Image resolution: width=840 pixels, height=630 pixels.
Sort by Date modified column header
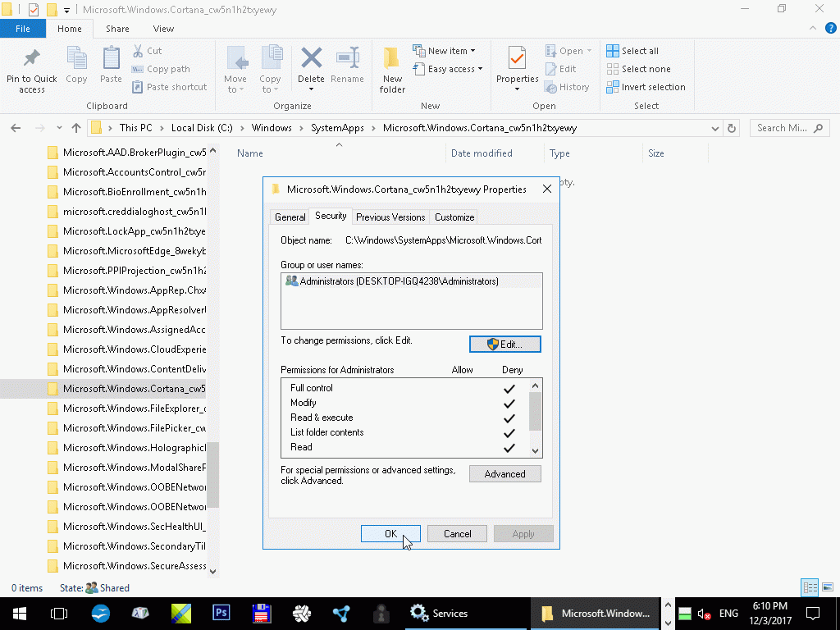(495, 153)
